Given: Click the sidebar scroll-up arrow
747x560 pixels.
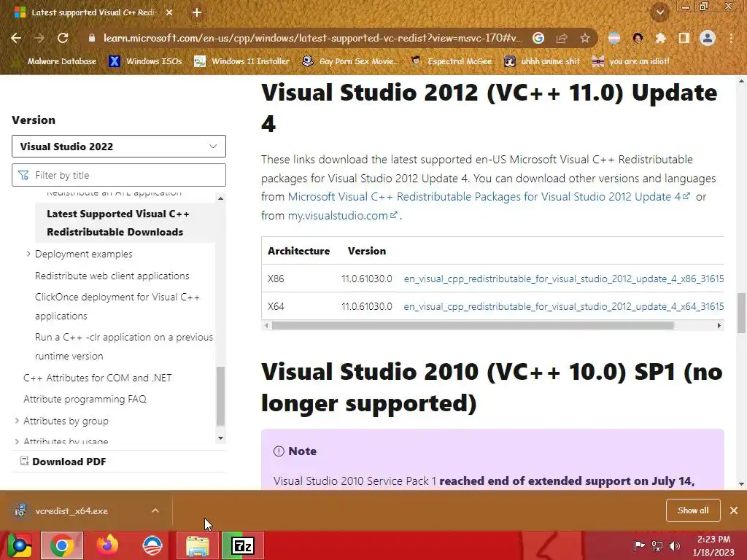Looking at the screenshot, I should [220, 198].
